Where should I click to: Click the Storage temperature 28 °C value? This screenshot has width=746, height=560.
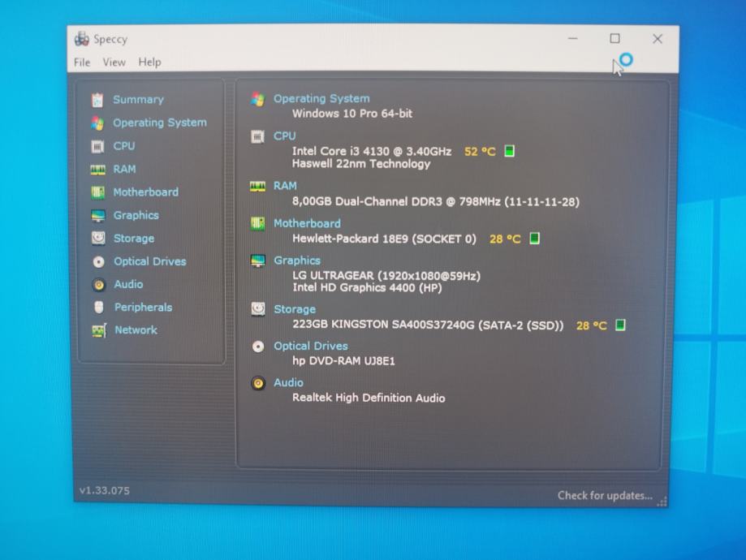pos(592,325)
